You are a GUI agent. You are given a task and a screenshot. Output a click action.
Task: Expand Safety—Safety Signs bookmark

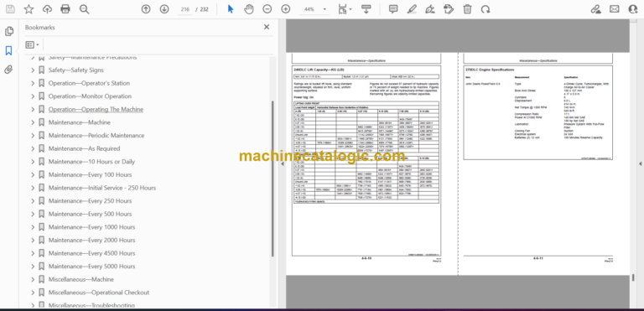pos(33,70)
